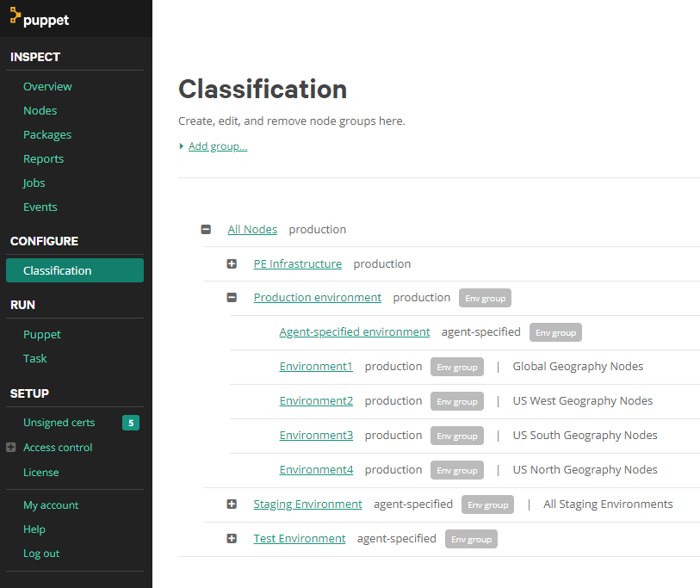
Task: Expand Access control in sidebar
Action: pos(11,448)
